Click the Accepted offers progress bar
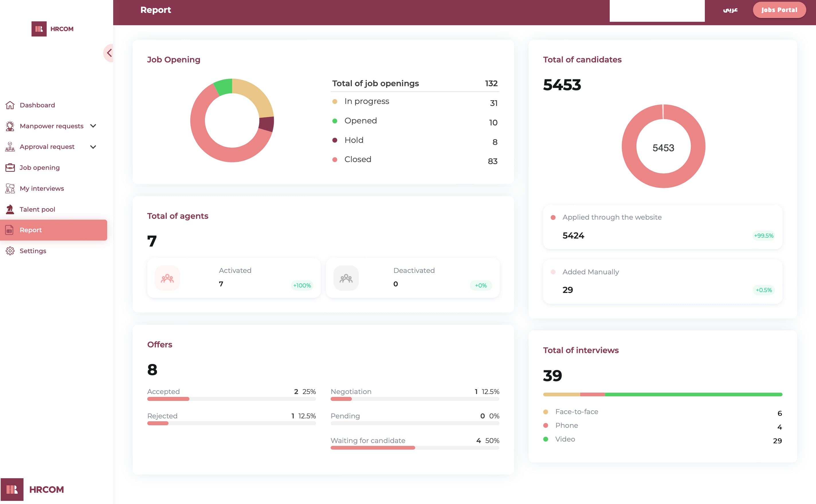Image resolution: width=816 pixels, height=504 pixels. 232,399
